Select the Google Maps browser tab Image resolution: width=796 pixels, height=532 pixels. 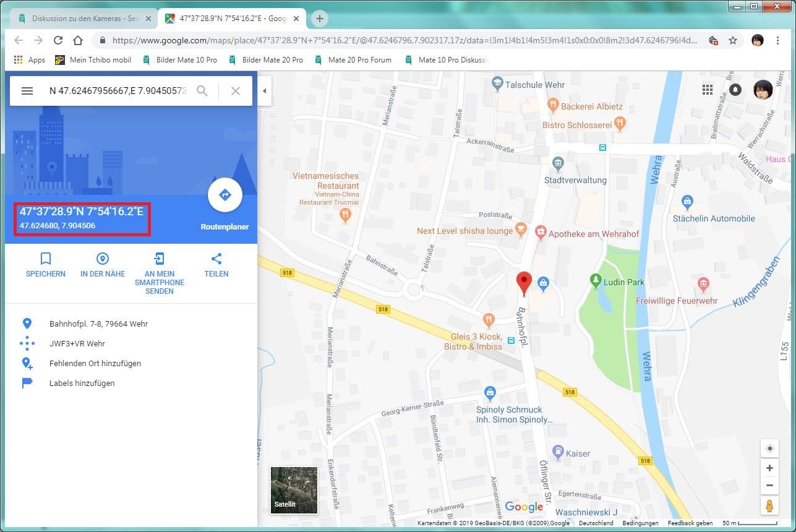tap(233, 19)
